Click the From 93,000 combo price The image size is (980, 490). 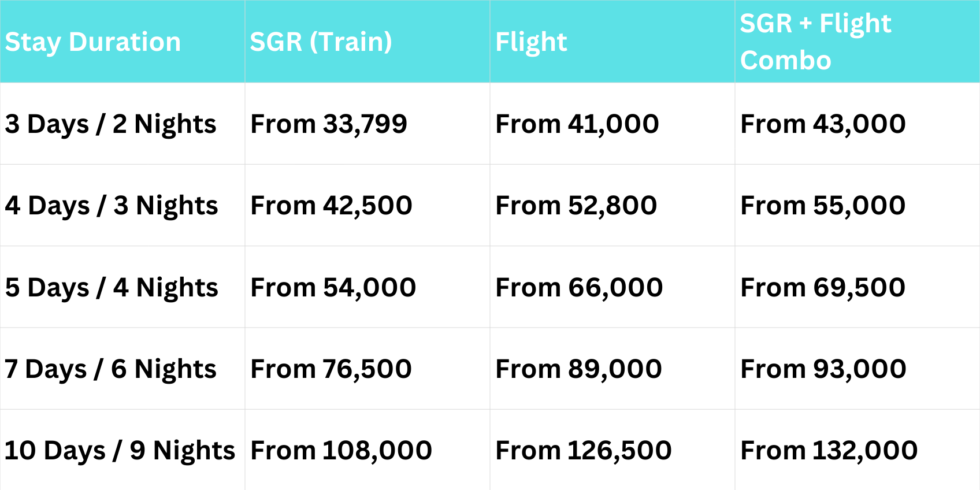pos(823,369)
